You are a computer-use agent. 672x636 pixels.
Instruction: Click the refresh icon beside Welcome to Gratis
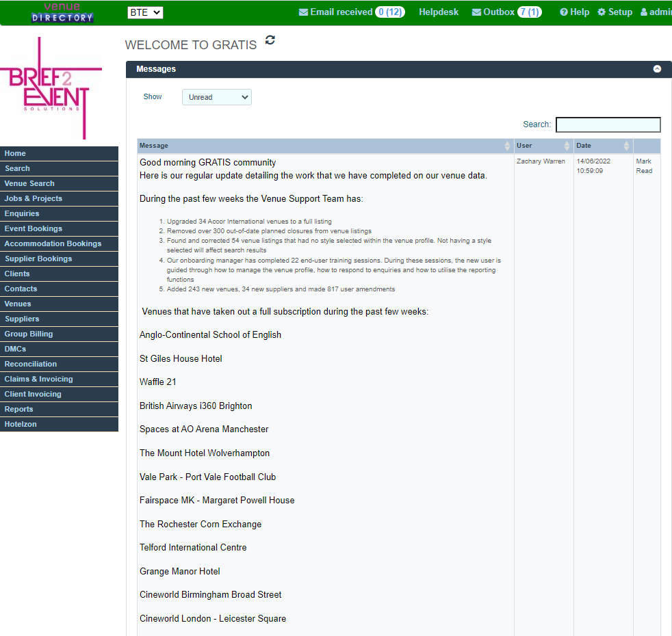coord(270,40)
